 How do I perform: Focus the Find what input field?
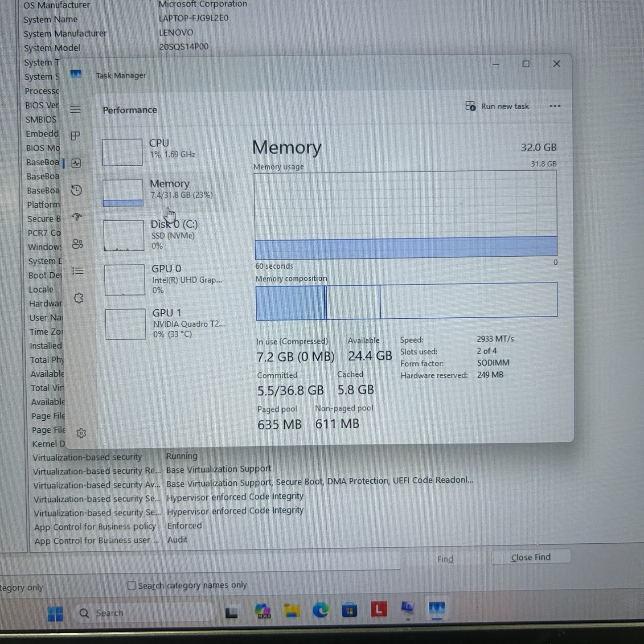tap(200, 561)
